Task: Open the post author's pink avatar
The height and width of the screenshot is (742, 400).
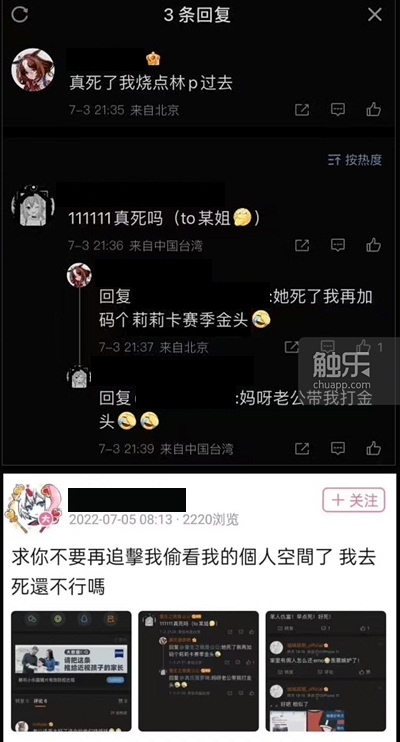Action: 33,508
